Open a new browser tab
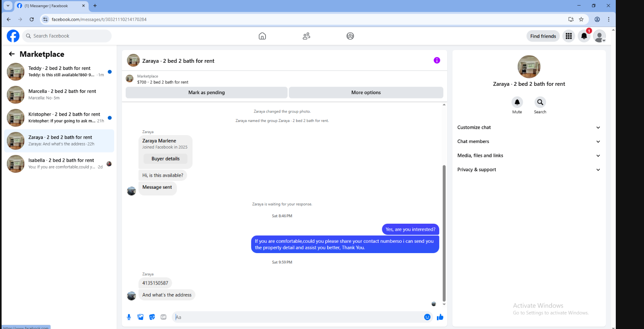This screenshot has width=644, height=329. click(x=95, y=6)
